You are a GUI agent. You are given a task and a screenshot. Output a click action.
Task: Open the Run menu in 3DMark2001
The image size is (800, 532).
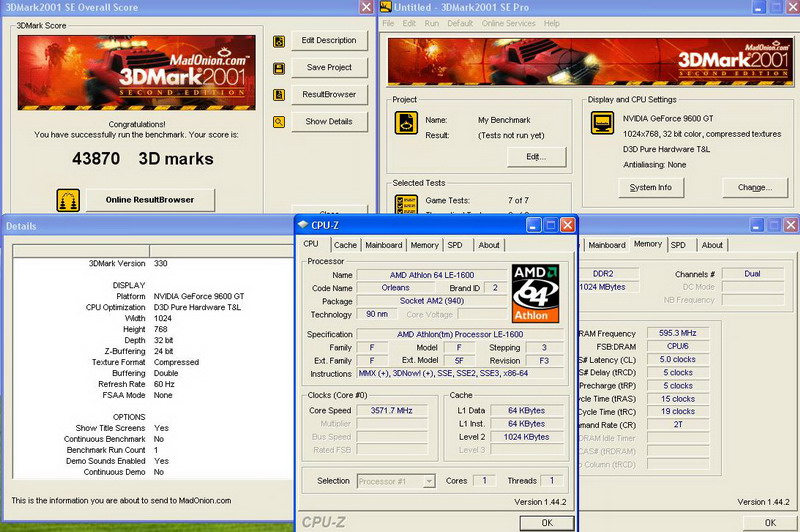tap(432, 23)
